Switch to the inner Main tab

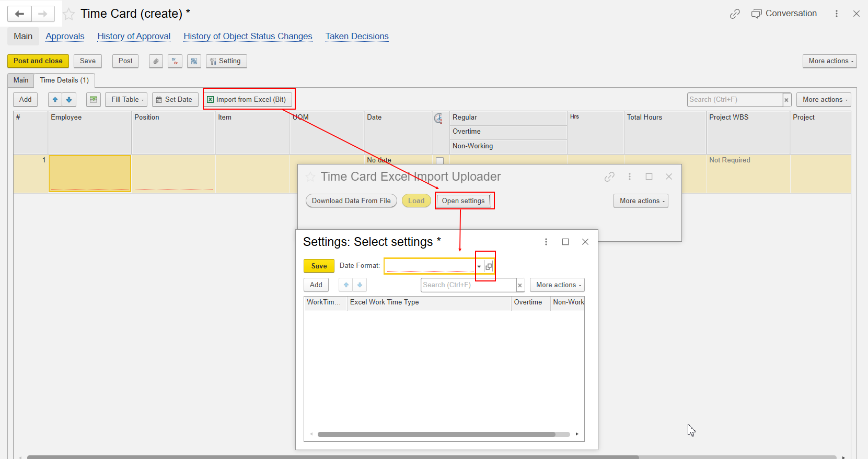(x=21, y=80)
